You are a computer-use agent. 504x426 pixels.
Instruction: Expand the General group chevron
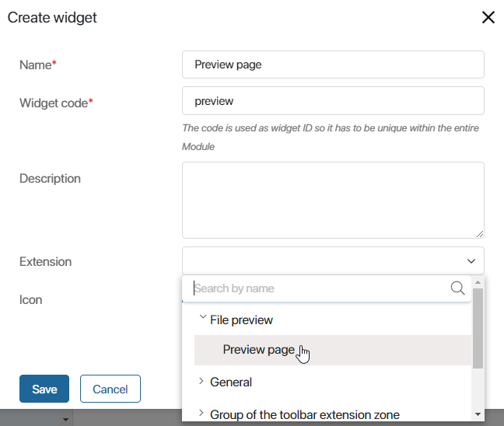pyautogui.click(x=201, y=382)
